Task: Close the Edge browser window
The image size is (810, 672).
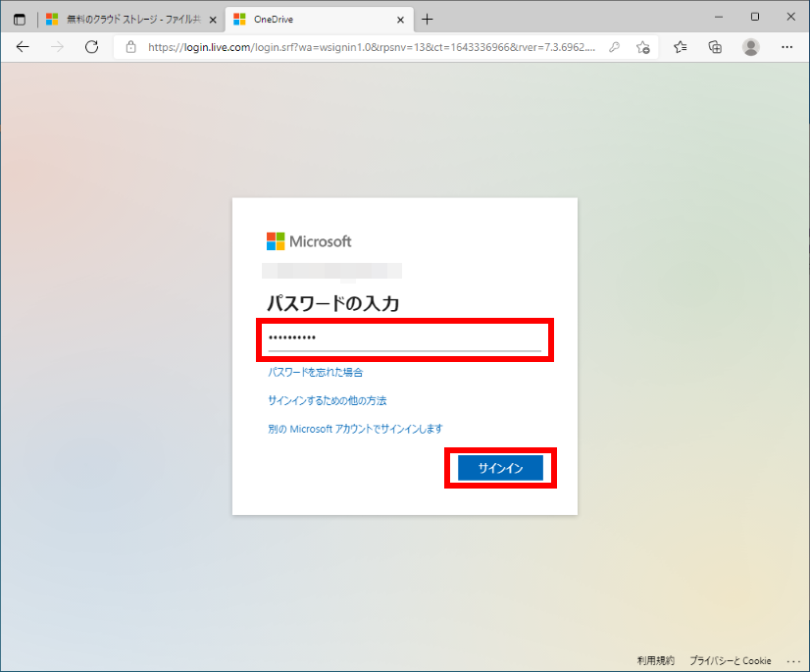Action: [790, 17]
